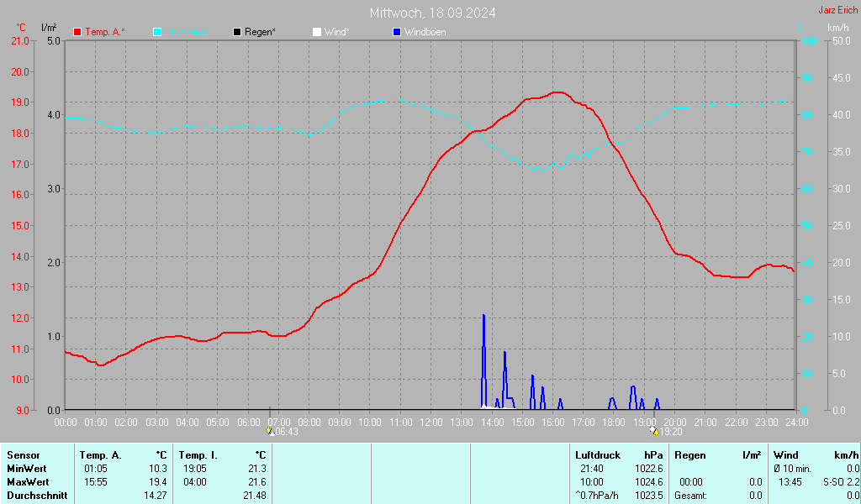Click the cyan humidity legend square
The image size is (861, 504).
pyautogui.click(x=157, y=32)
